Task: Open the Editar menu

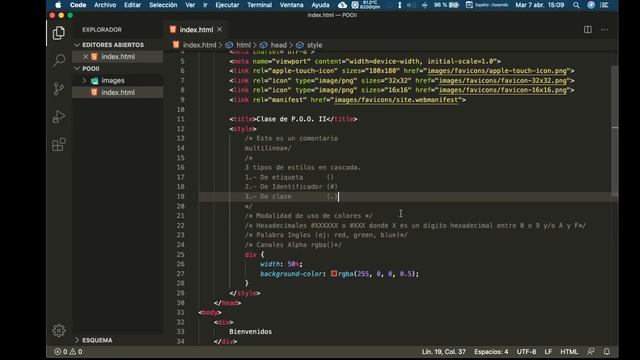Action: pos(132,5)
